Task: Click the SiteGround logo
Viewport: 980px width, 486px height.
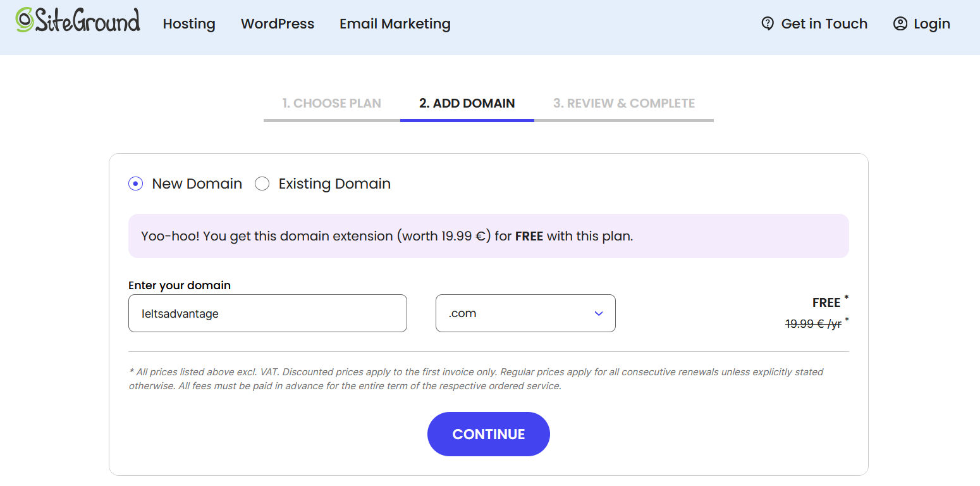Action: [x=78, y=21]
